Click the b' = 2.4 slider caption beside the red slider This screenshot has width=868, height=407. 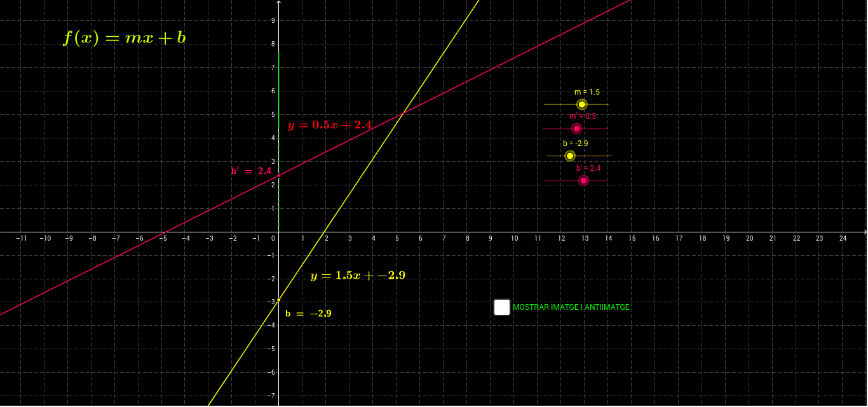point(588,168)
